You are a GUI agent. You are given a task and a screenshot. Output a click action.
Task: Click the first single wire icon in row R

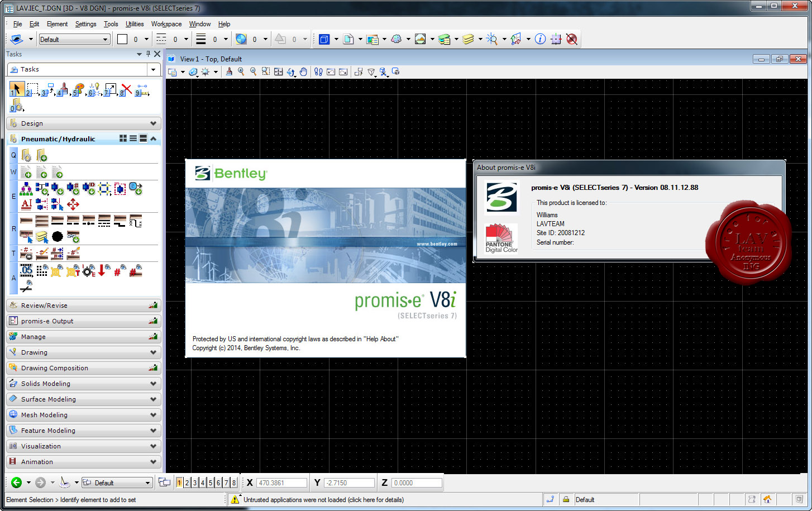pos(26,221)
